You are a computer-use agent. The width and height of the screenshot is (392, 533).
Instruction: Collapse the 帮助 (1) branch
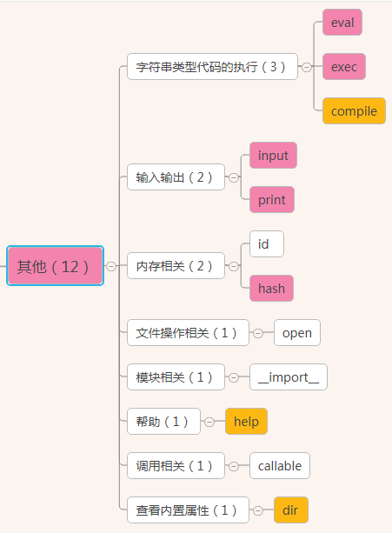(209, 422)
